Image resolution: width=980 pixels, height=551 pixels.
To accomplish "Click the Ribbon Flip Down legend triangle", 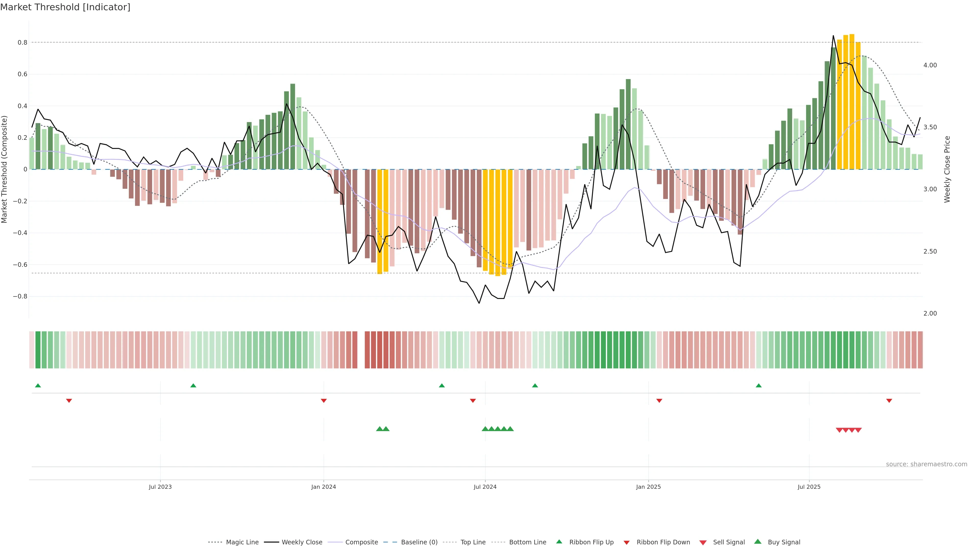I will pyautogui.click(x=627, y=543).
